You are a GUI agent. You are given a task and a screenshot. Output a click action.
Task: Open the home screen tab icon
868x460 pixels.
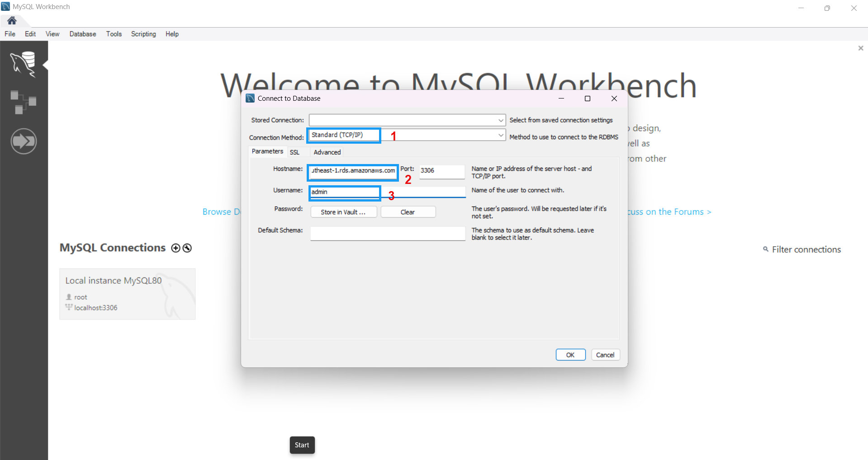click(12, 20)
